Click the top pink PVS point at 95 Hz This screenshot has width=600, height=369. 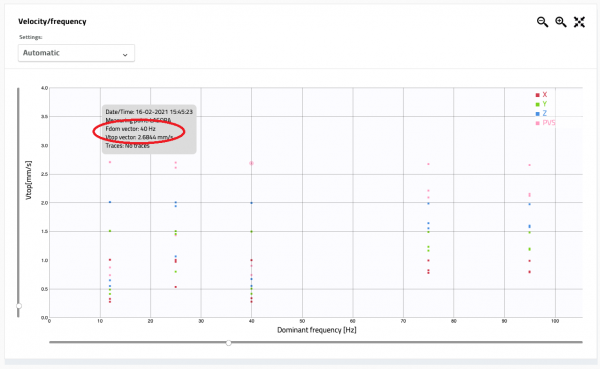(529, 165)
